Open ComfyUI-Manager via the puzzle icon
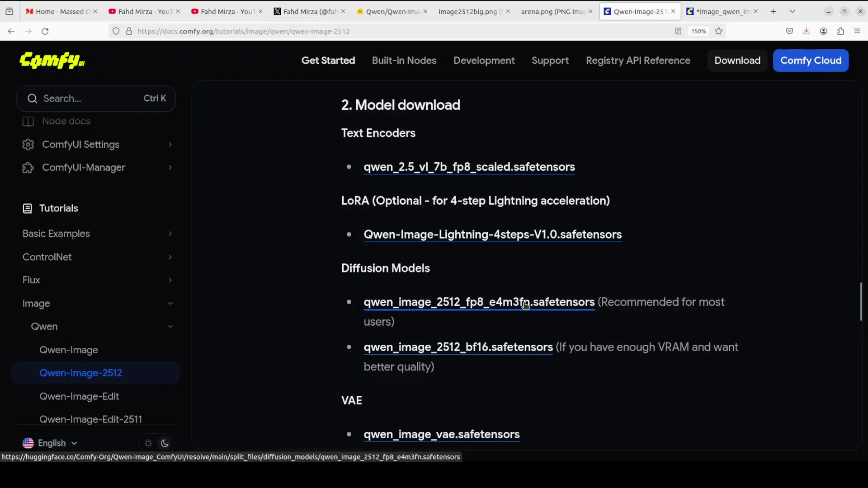The width and height of the screenshot is (868, 488). pyautogui.click(x=28, y=167)
